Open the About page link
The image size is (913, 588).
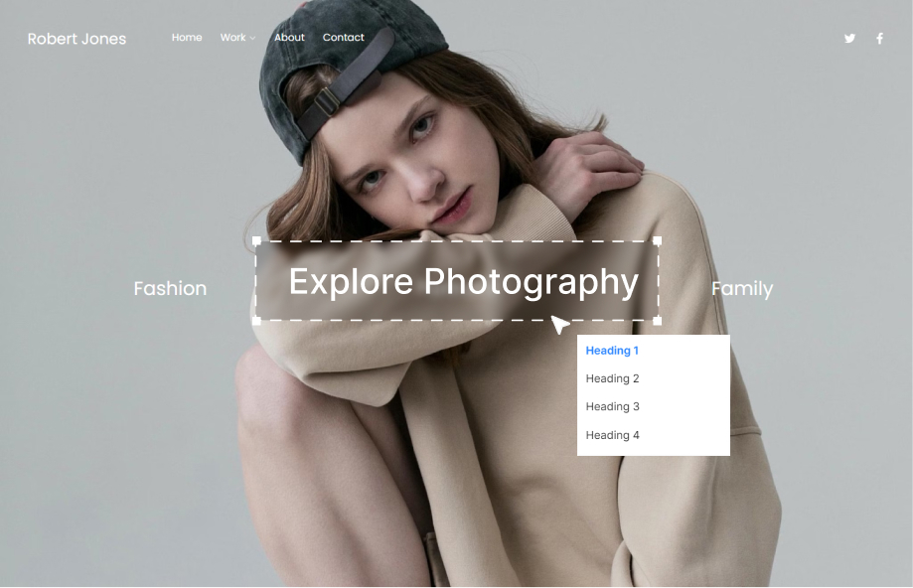coord(289,38)
